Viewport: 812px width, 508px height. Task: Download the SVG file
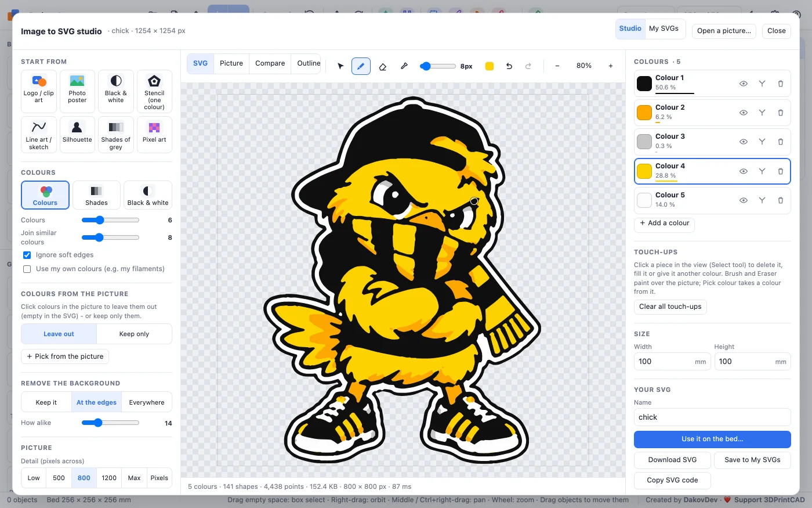coord(672,460)
